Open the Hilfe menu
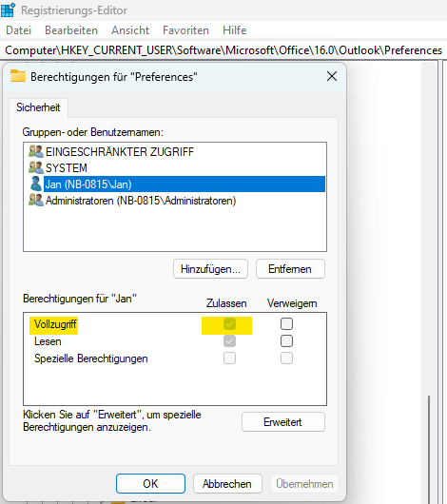The width and height of the screenshot is (447, 504). [234, 30]
